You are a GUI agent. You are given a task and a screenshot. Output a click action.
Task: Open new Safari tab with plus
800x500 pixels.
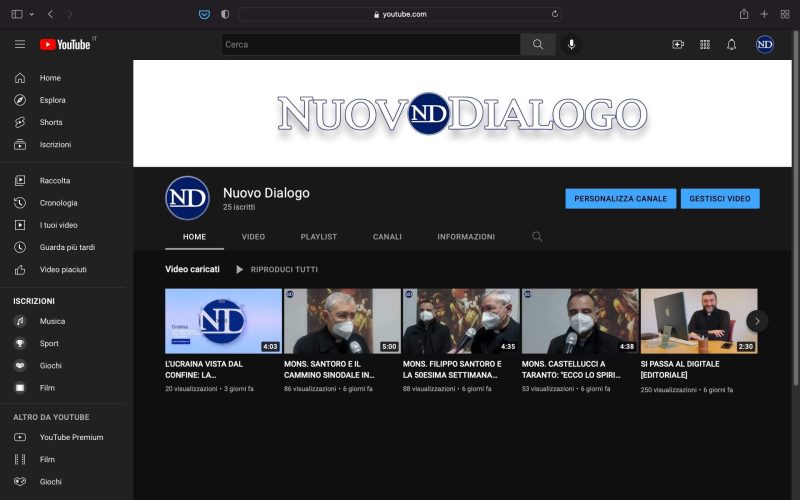(x=764, y=14)
